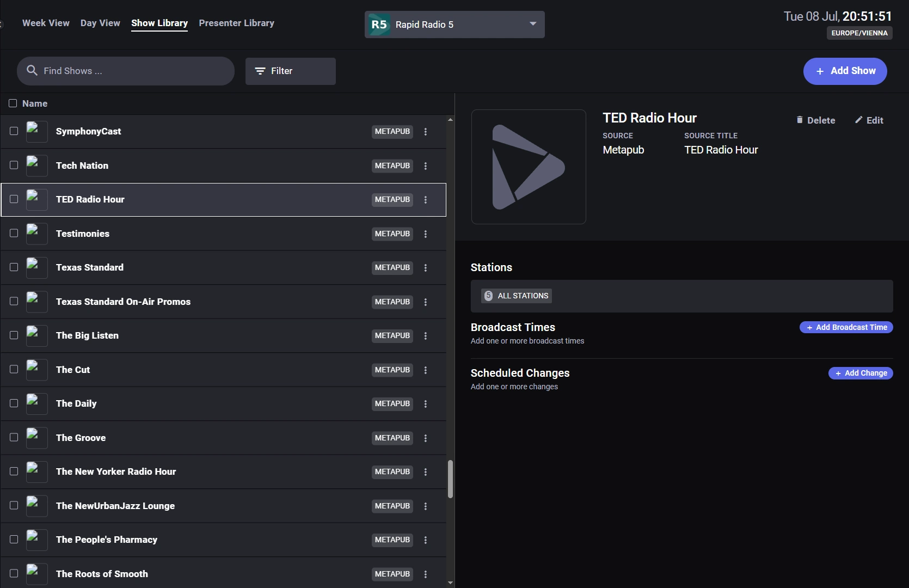Edit the TED Radio Hour show
909x588 pixels.
(869, 120)
